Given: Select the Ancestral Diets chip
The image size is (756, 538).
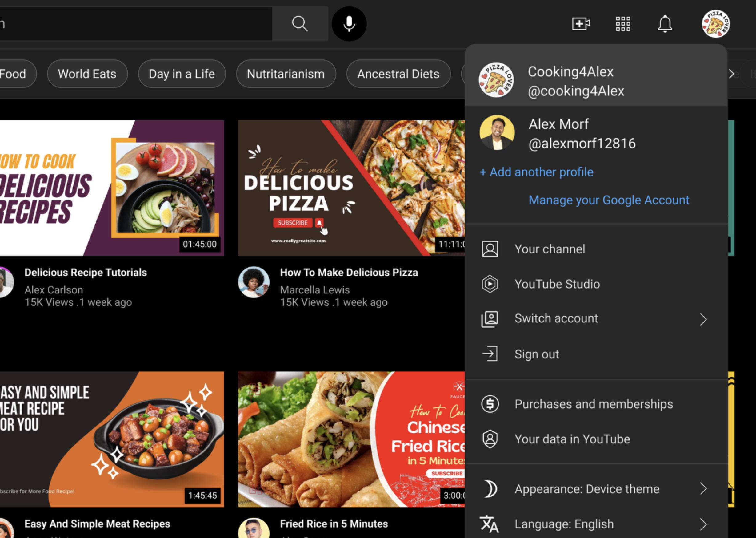Looking at the screenshot, I should coord(398,74).
